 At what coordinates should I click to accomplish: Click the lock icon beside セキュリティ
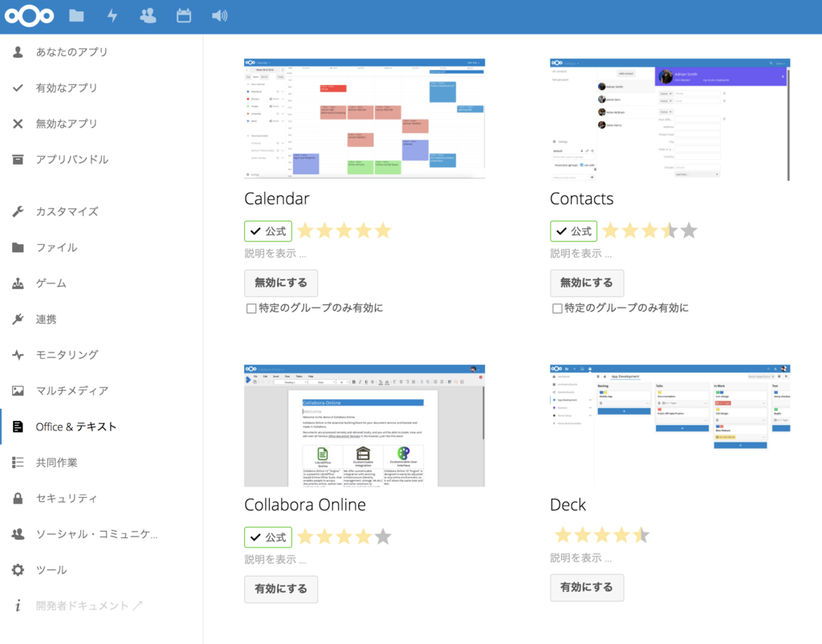point(18,498)
